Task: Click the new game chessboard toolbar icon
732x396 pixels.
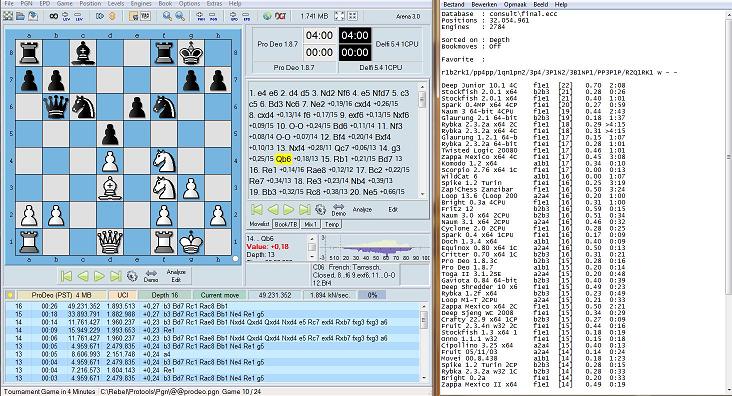Action: (8, 16)
